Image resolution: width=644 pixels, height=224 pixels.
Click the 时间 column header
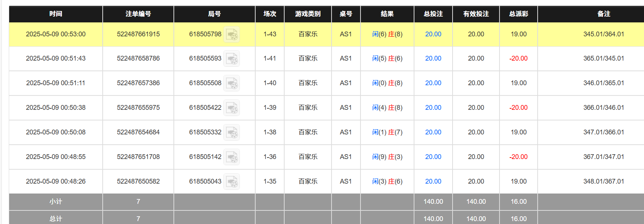click(56, 14)
